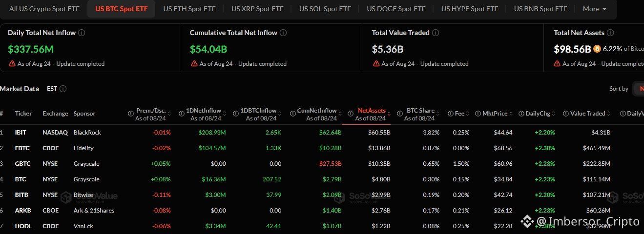Open the FBTC ticker link

coord(20,148)
